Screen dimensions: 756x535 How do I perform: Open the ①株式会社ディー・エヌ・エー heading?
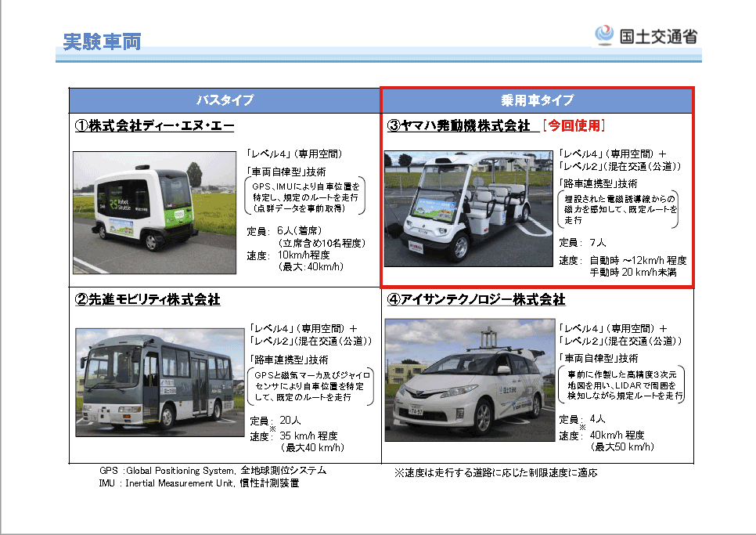154,125
